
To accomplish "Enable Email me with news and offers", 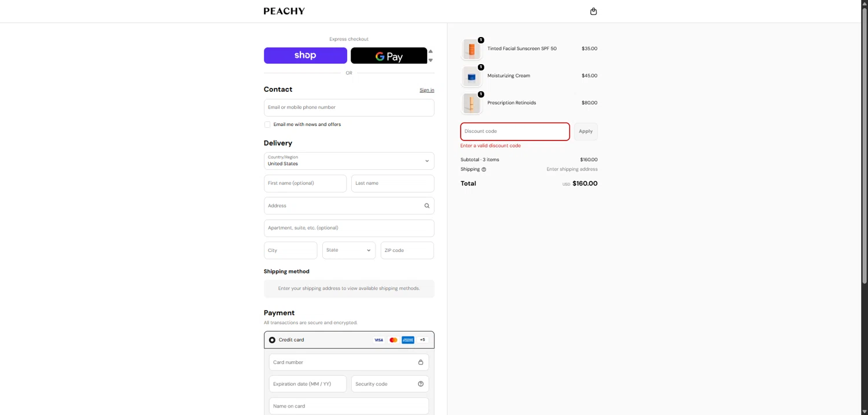I will [x=267, y=124].
